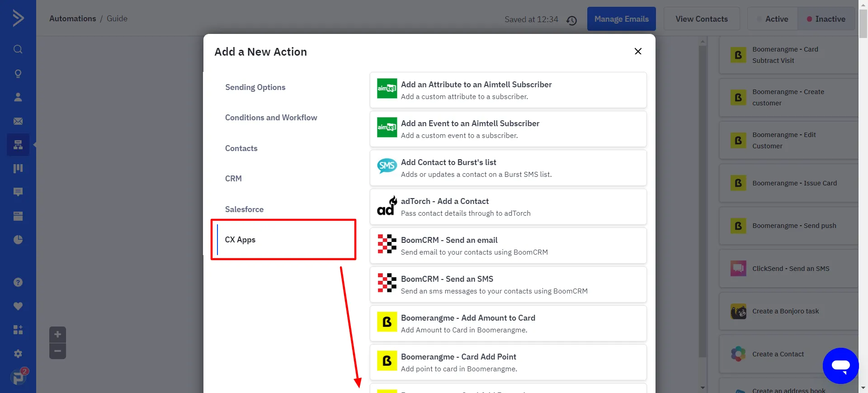Go to Automations breadcrumb link
The image size is (868, 393).
[x=73, y=19]
